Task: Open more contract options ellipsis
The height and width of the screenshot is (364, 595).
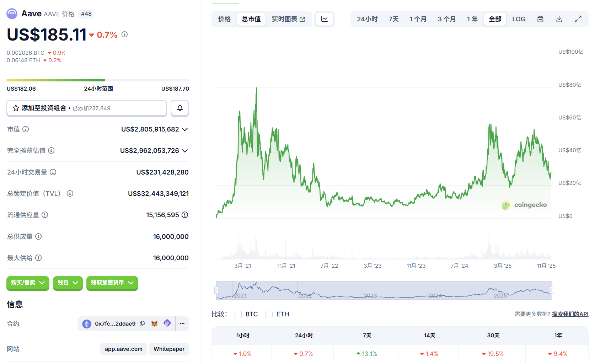Action: tap(182, 323)
